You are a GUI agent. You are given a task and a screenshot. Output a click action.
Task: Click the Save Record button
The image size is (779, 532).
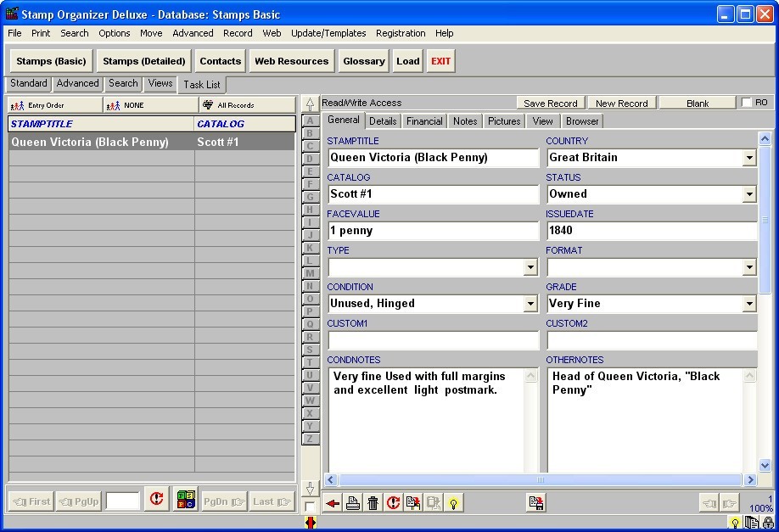(x=551, y=104)
